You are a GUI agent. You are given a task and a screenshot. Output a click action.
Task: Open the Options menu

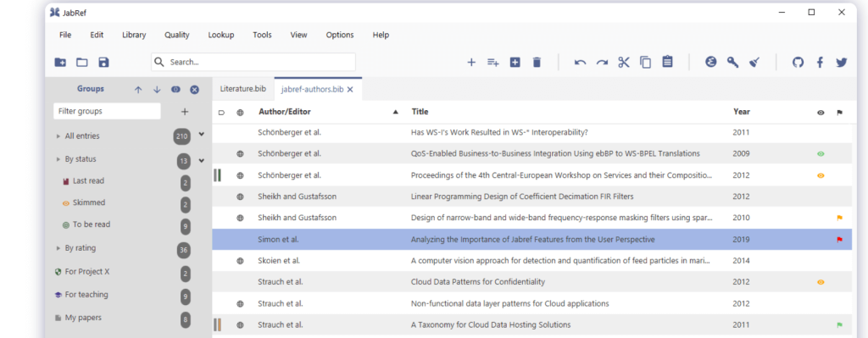(340, 35)
